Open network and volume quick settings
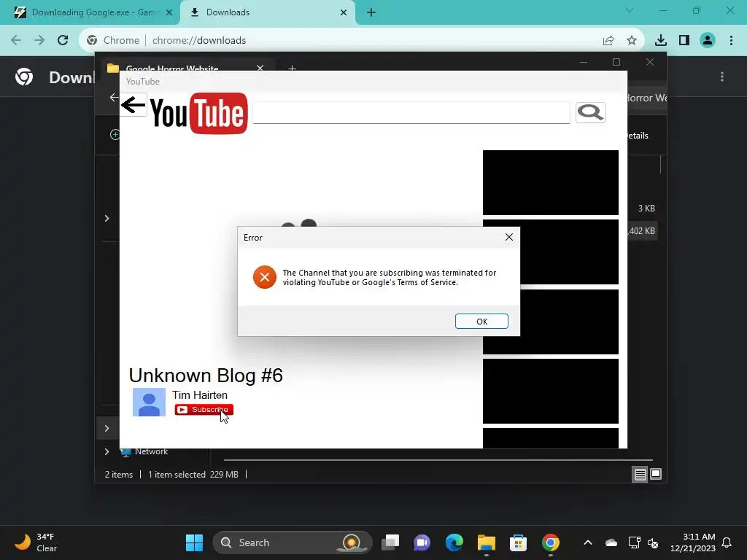 coord(643,542)
